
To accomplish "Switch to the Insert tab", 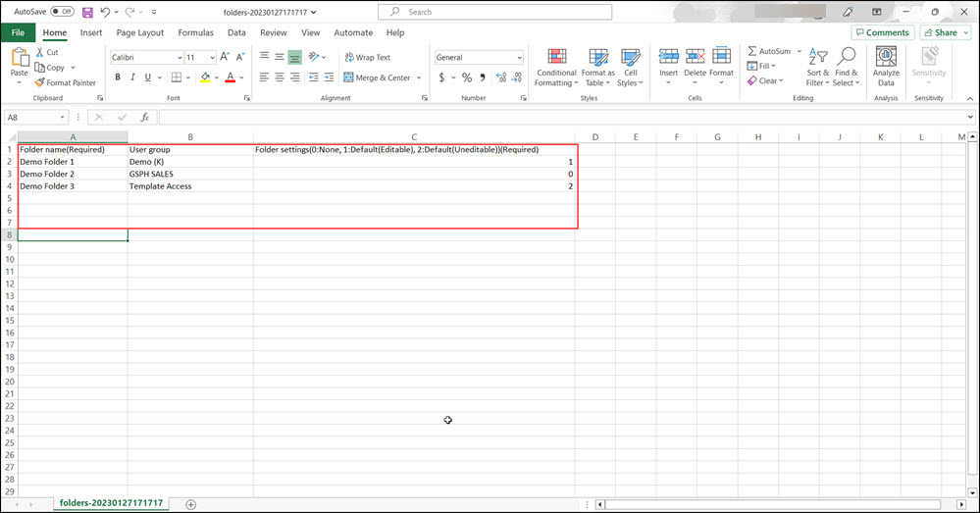I will tap(91, 32).
